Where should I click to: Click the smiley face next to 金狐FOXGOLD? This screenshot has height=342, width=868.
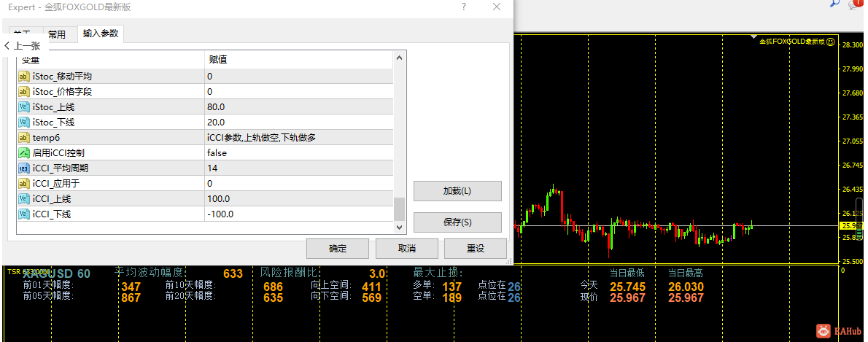tap(830, 42)
